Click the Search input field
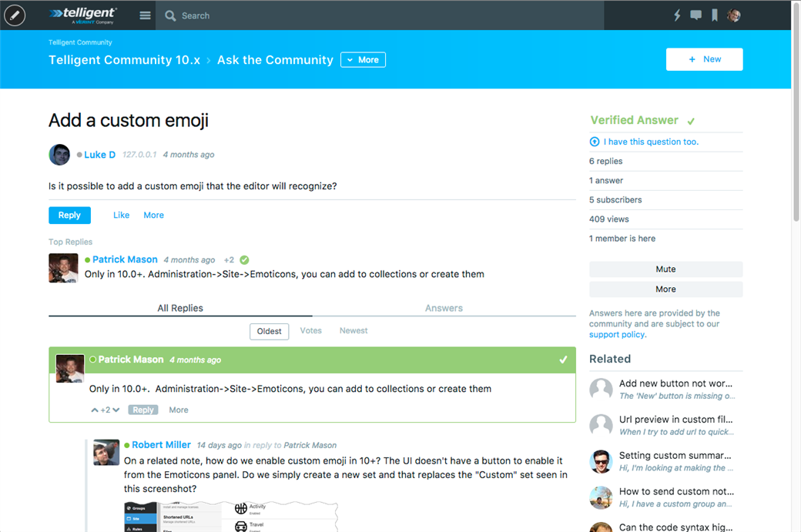The width and height of the screenshot is (801, 532). [380, 15]
